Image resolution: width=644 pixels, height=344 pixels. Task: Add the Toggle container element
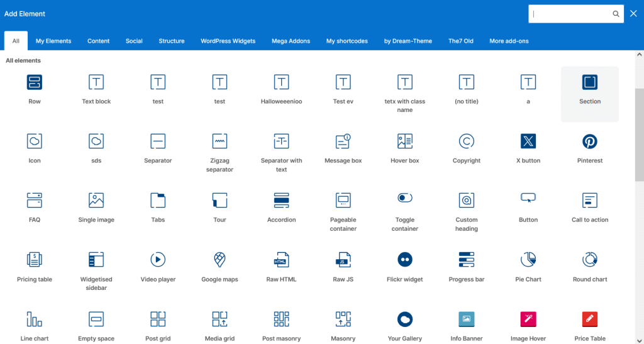(404, 212)
